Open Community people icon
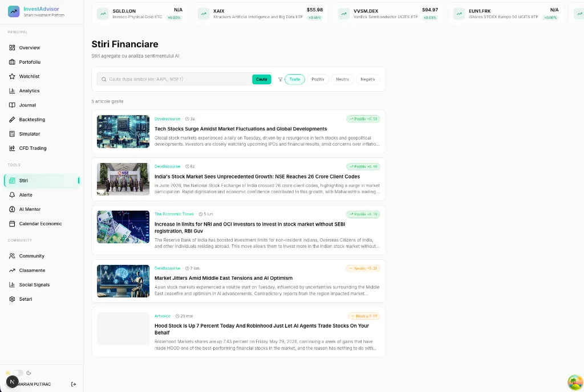584x392 pixels. coord(12,256)
